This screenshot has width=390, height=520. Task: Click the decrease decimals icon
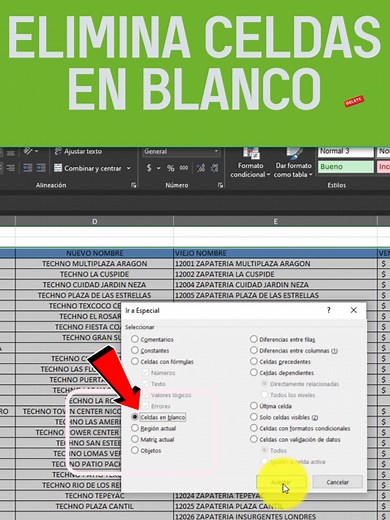[215, 168]
